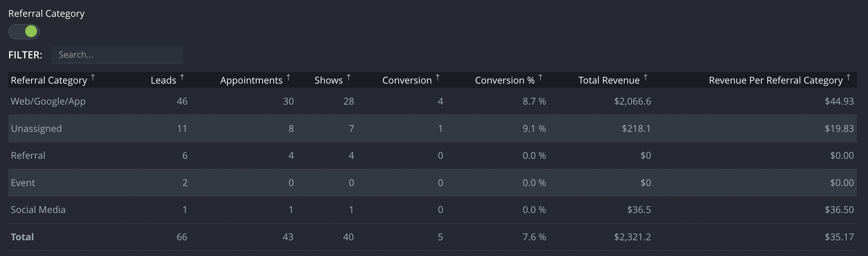The height and width of the screenshot is (256, 868).
Task: Click the Leads header label
Action: [x=163, y=80]
